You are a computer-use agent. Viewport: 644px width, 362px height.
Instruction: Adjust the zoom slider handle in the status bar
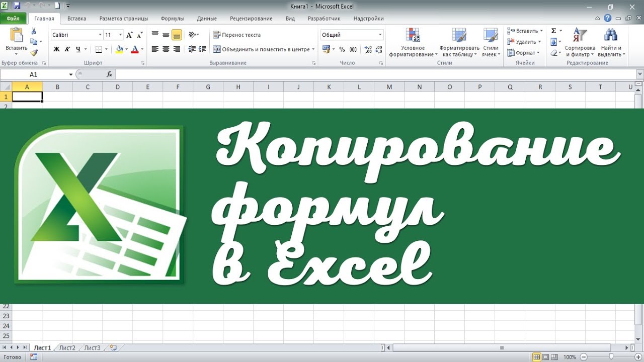611,357
